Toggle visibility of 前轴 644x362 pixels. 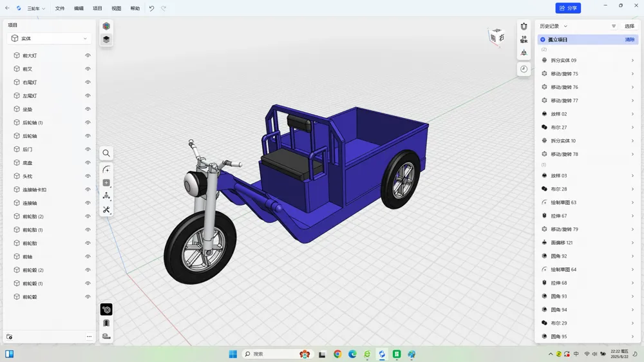tap(88, 257)
